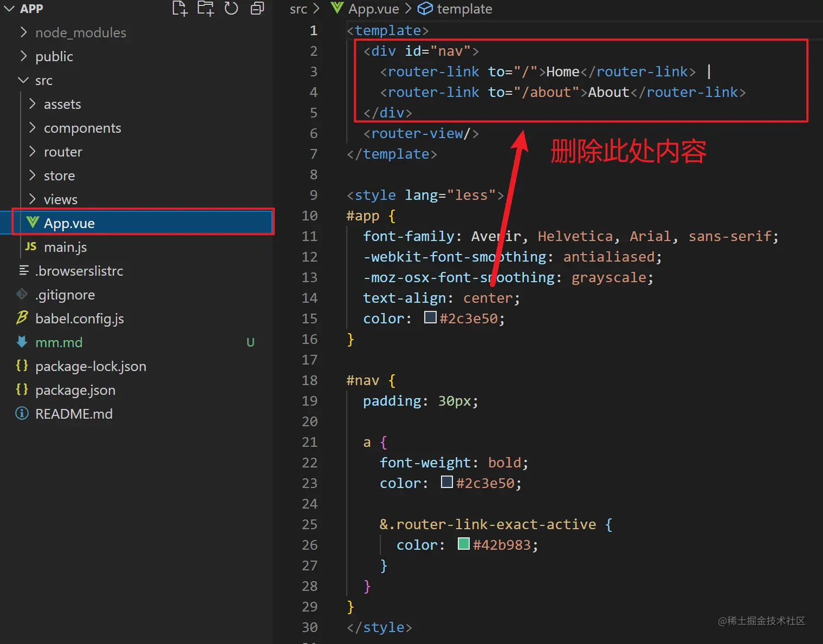Open color picker for green #42b983 swatch

464,543
